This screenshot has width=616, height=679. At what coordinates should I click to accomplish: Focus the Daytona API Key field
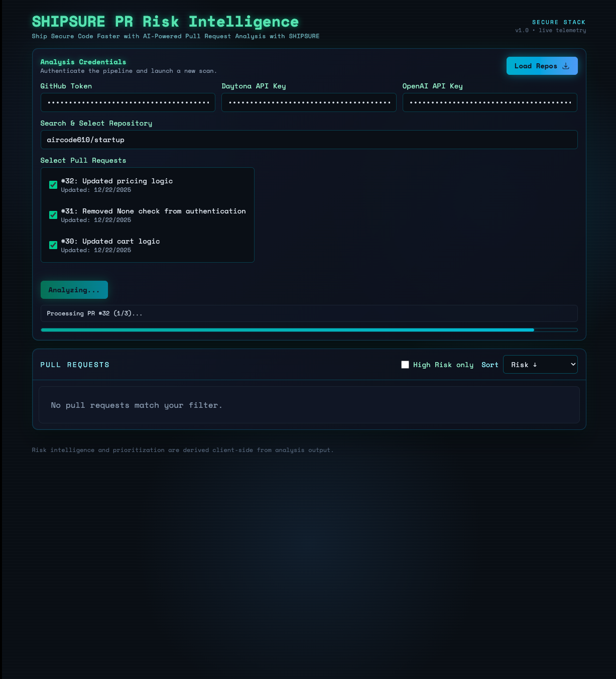tap(309, 102)
